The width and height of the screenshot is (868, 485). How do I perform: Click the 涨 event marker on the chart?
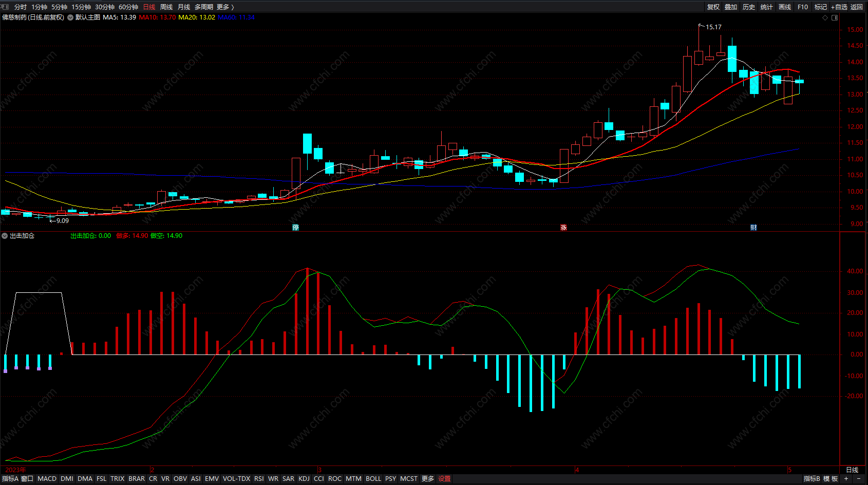point(563,227)
